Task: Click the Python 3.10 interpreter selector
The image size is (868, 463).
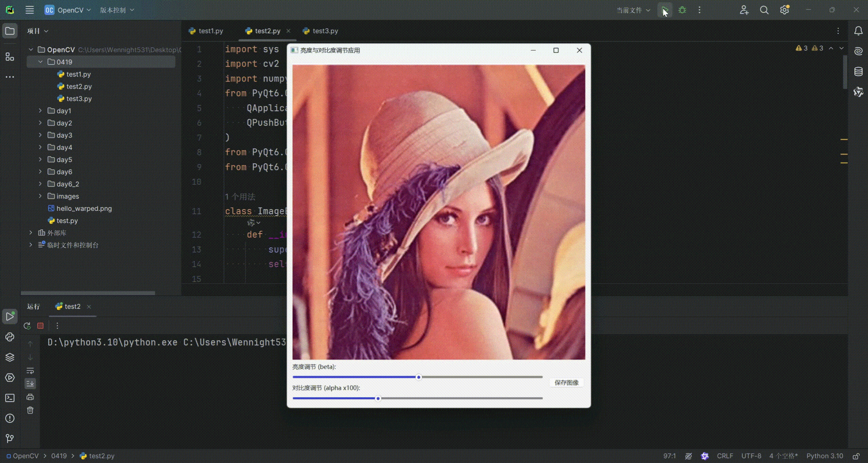Action: 825,456
